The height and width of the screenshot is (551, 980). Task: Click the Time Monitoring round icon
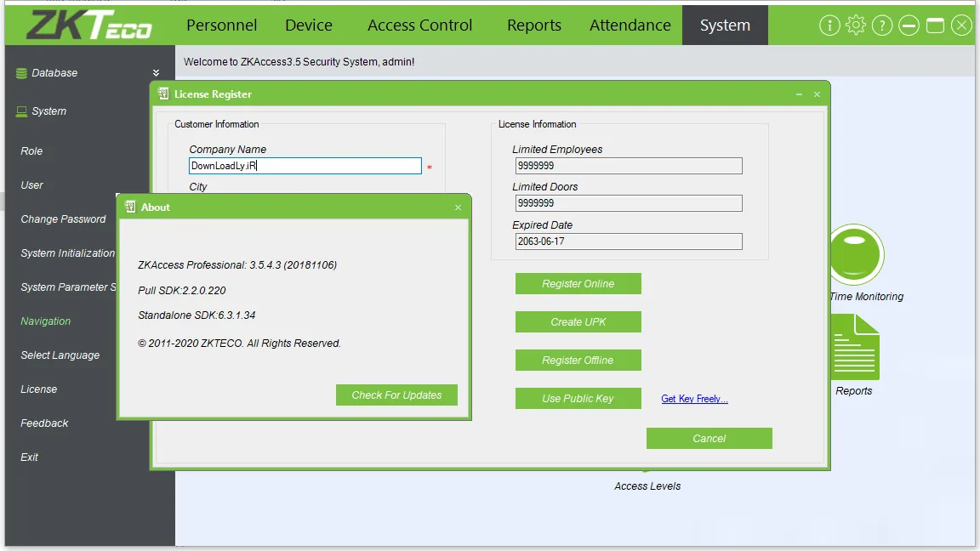point(857,255)
